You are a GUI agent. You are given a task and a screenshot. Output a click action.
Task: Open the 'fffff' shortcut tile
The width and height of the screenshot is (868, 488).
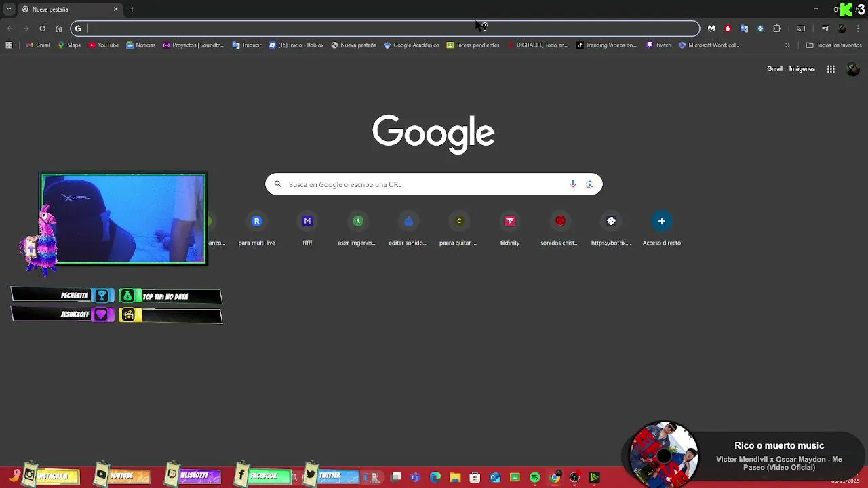point(307,229)
